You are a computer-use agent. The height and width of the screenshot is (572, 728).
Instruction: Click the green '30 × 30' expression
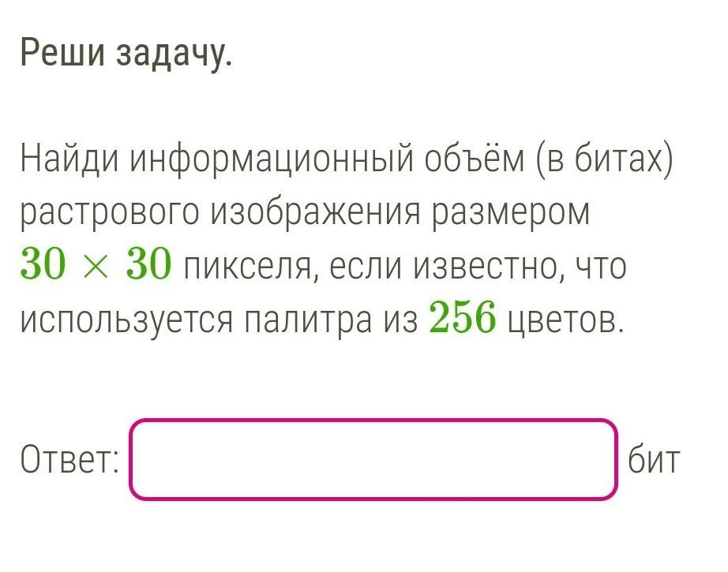pyautogui.click(x=96, y=267)
